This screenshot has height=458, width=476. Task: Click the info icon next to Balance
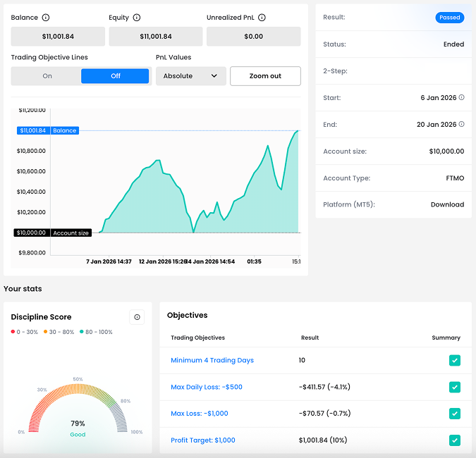46,18
